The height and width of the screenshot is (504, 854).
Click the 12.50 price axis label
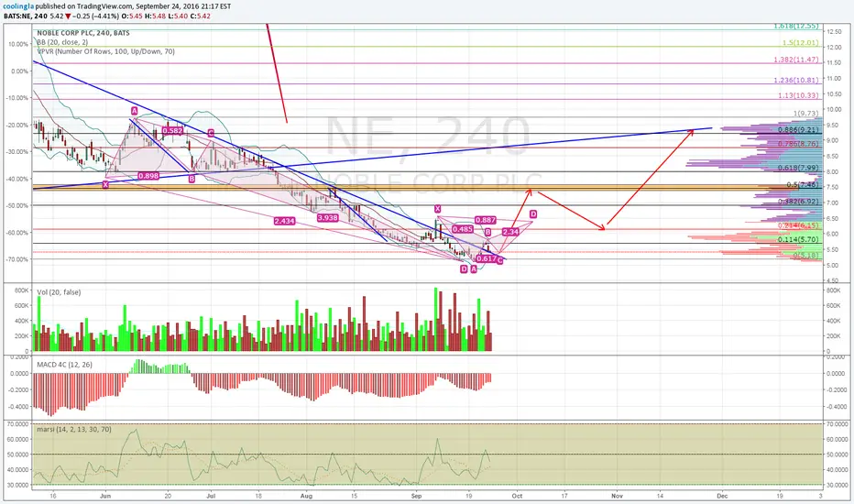[x=834, y=32]
